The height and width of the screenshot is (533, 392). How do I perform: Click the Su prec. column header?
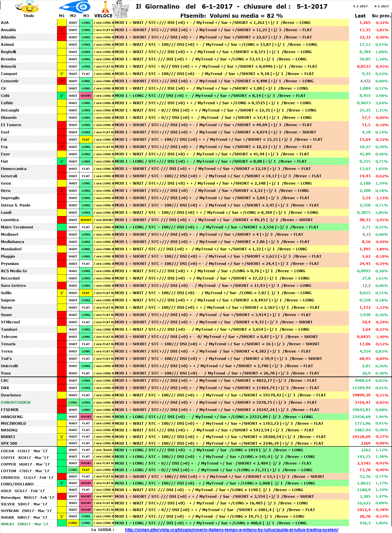381,16
